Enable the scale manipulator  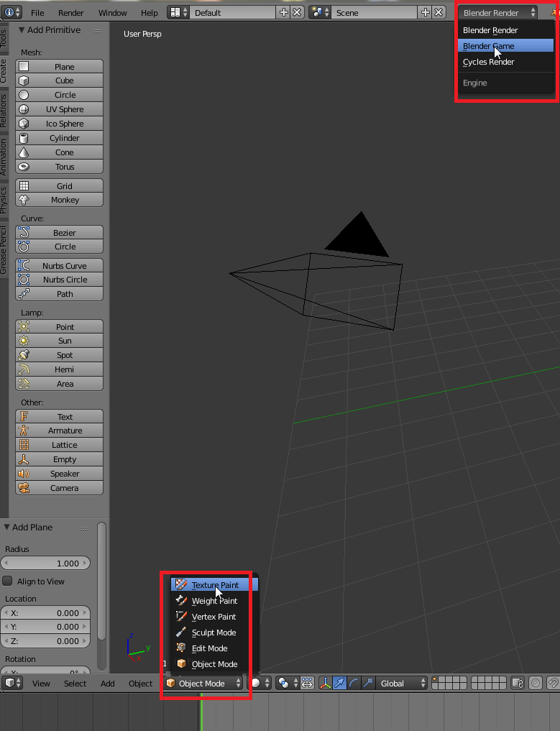pyautogui.click(x=368, y=684)
